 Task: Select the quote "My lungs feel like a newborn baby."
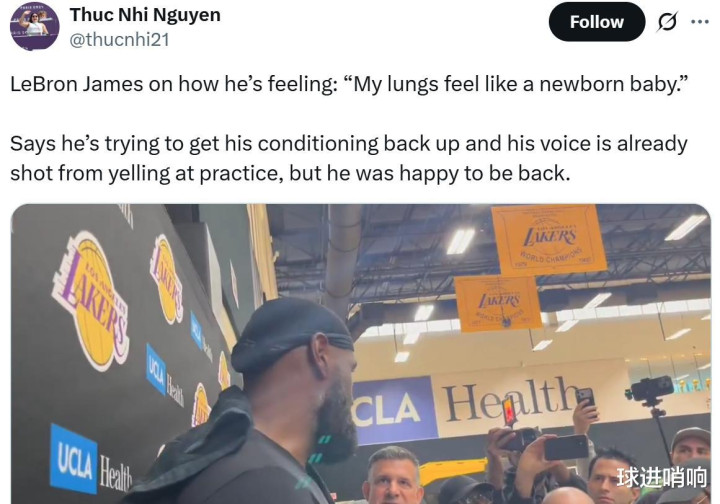pyautogui.click(x=516, y=84)
